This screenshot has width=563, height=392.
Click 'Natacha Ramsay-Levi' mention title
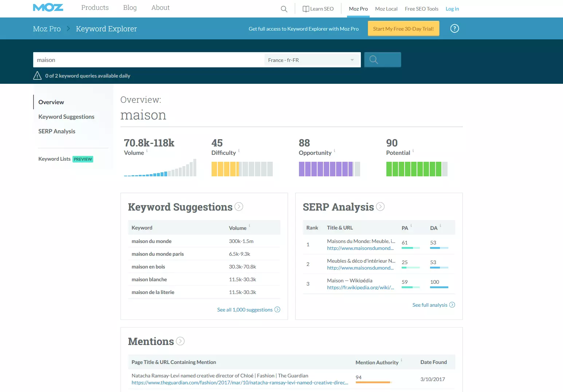pyautogui.click(x=220, y=376)
